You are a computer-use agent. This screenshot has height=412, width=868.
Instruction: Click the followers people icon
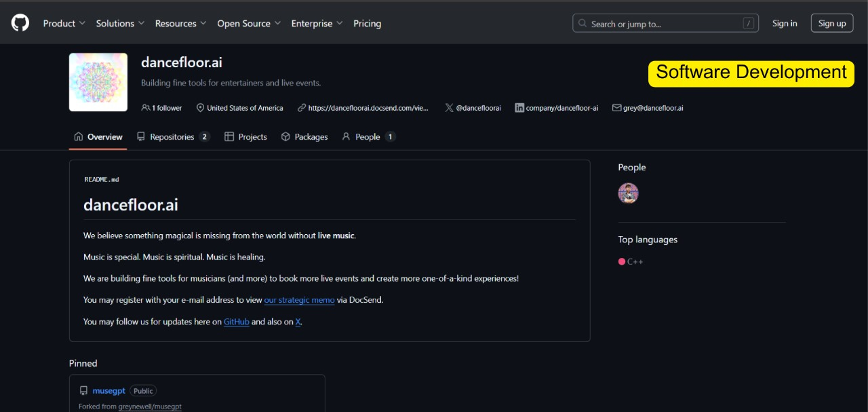145,108
